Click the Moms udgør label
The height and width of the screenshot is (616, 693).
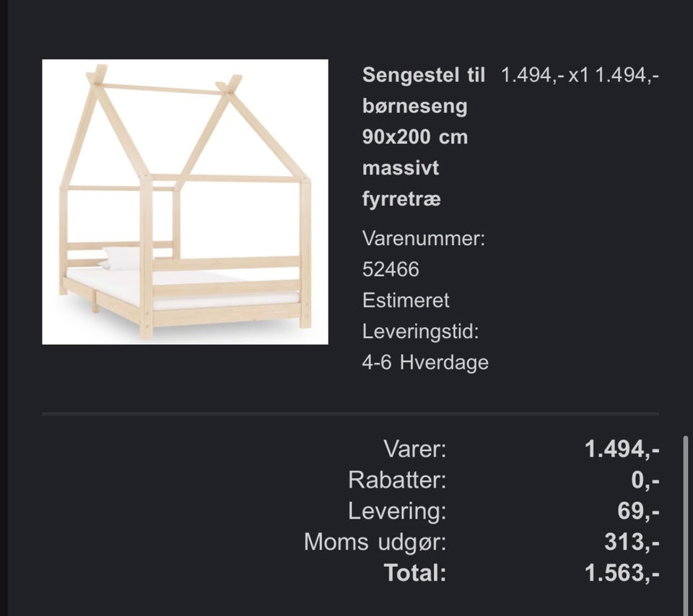point(375,542)
